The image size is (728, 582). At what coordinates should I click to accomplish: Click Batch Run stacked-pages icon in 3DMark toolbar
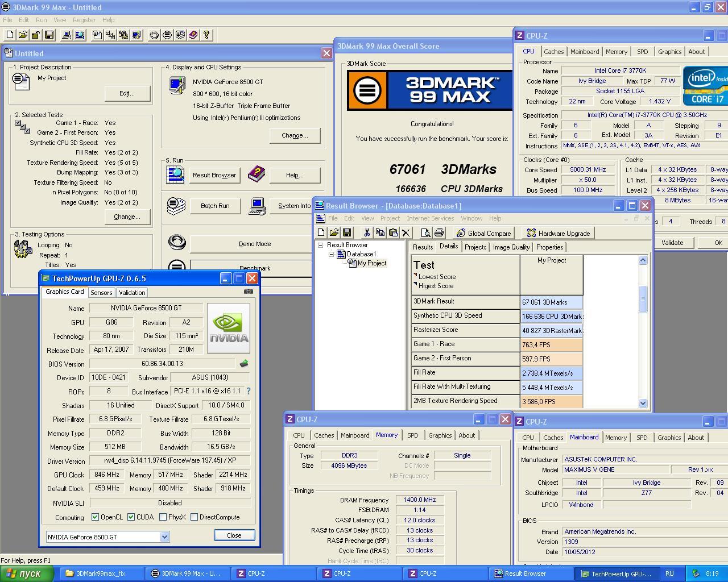(180, 35)
